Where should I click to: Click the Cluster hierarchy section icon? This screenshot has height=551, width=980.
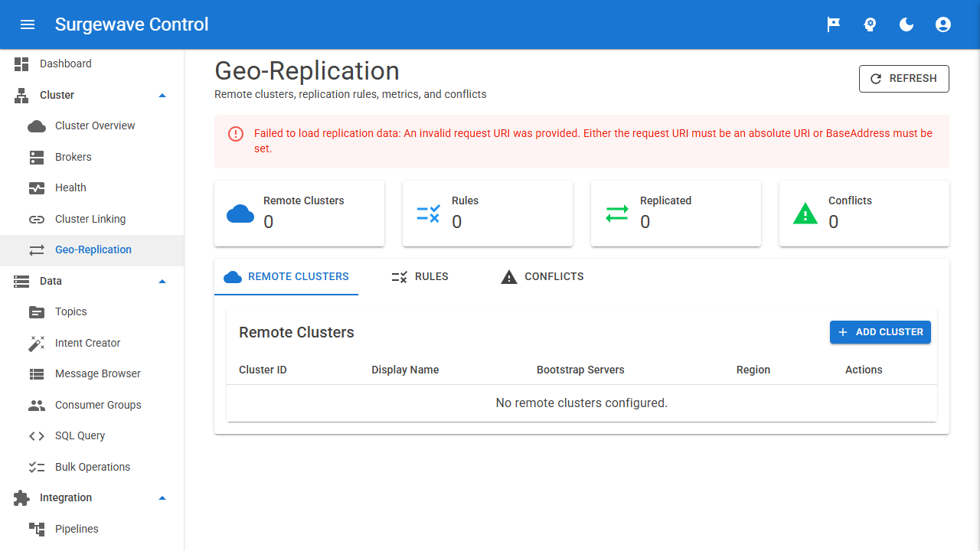click(21, 96)
